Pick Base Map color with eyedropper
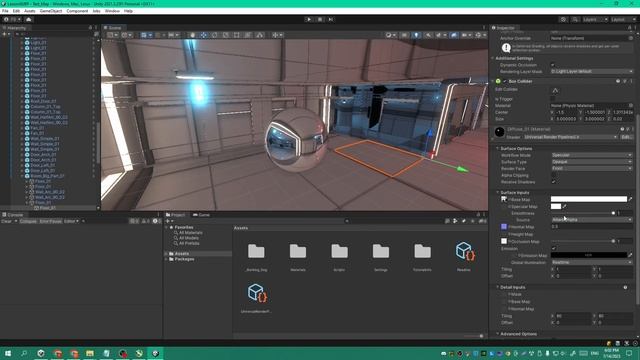The height and width of the screenshot is (360, 640). point(631,199)
